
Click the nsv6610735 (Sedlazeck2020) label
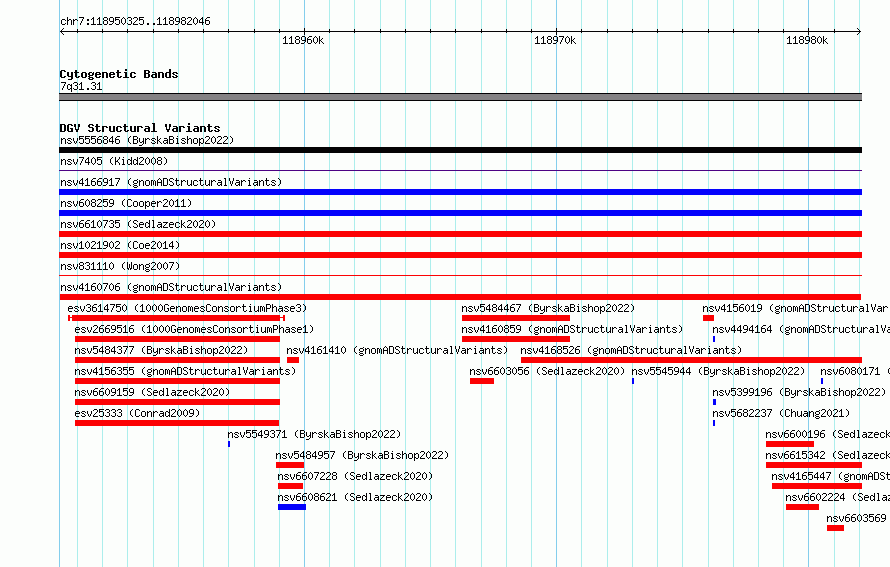(x=138, y=224)
